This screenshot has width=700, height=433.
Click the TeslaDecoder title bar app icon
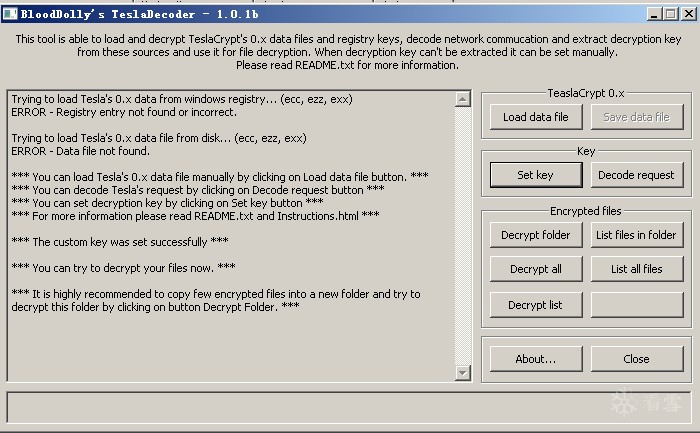click(10, 14)
